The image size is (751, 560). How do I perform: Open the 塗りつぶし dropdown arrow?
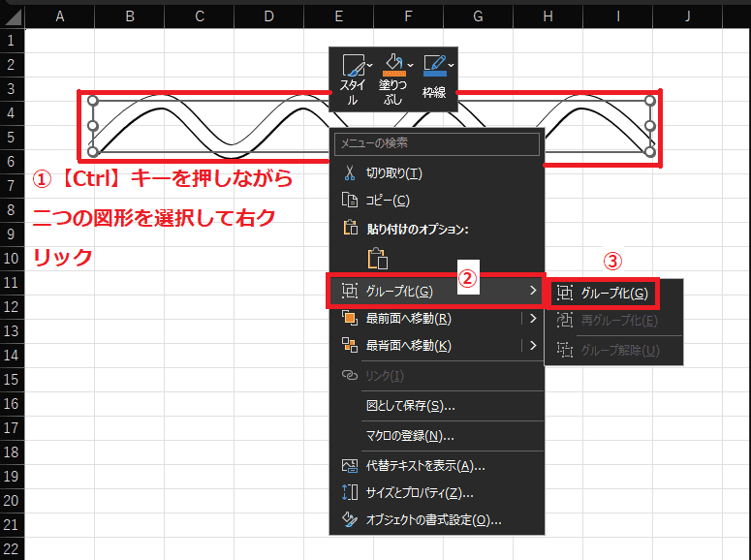[x=411, y=64]
